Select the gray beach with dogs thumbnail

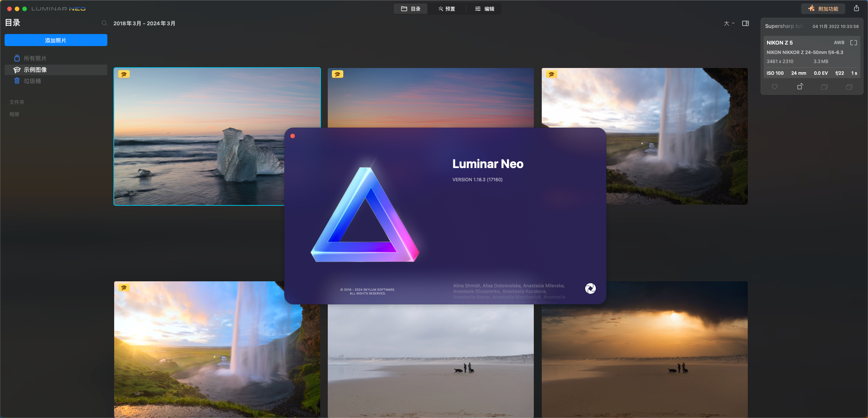[x=431, y=361]
